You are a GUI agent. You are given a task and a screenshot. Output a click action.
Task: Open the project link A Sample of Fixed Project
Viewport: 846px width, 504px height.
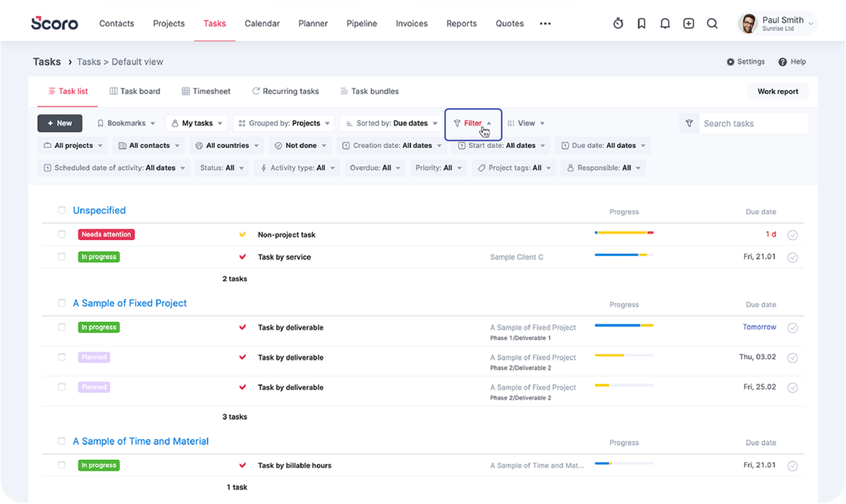point(130,303)
